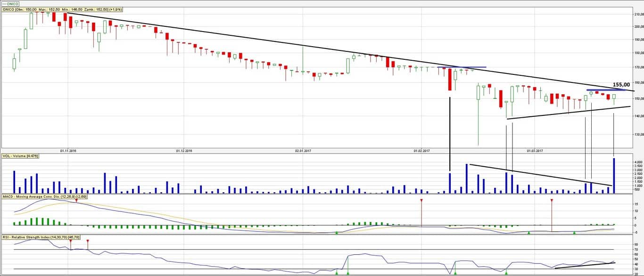The width and height of the screenshot is (644, 276).
Task: Click the rightmost green MACD buy marker
Action: pyautogui.click(x=574, y=232)
